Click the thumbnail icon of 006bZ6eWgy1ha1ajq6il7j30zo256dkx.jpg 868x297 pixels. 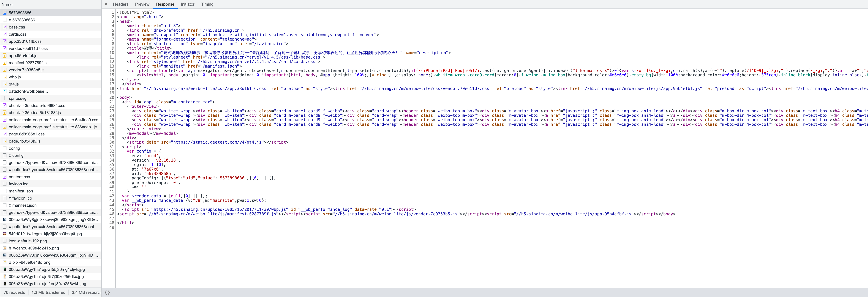(5, 276)
